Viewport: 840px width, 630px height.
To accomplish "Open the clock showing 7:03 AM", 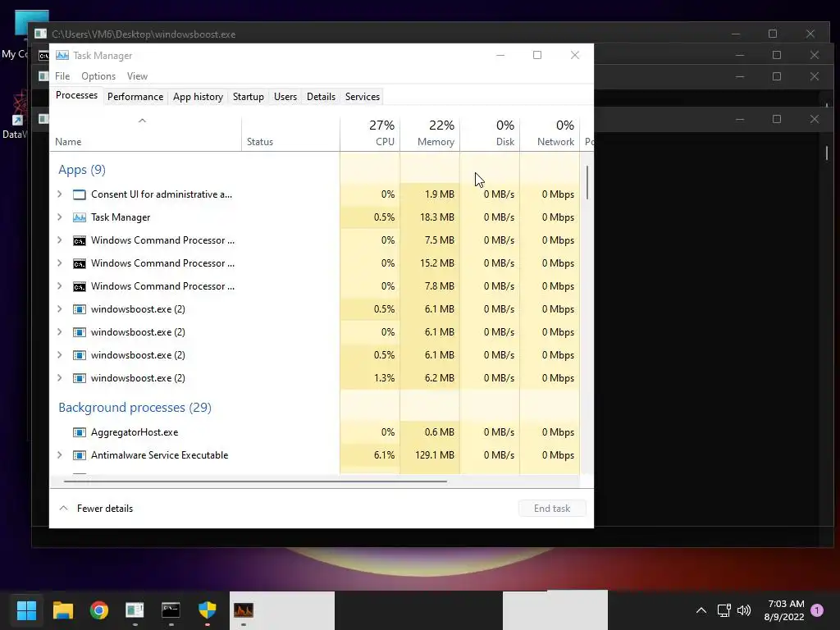I will (x=784, y=610).
